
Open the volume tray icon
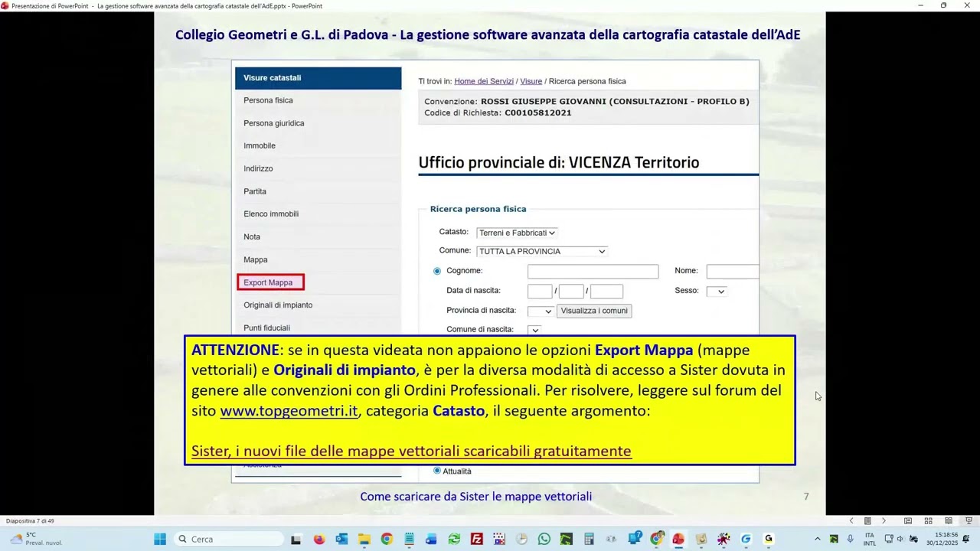click(x=900, y=539)
